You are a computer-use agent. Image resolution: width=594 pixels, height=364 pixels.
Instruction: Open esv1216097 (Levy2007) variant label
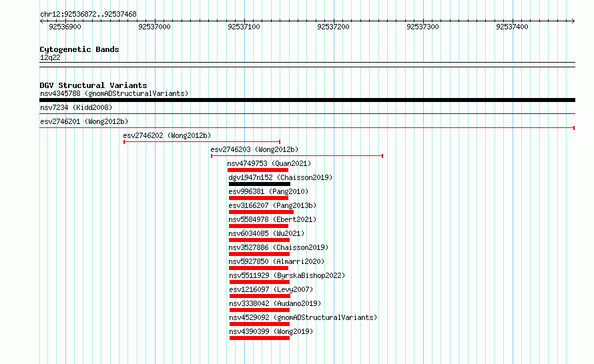click(271, 289)
